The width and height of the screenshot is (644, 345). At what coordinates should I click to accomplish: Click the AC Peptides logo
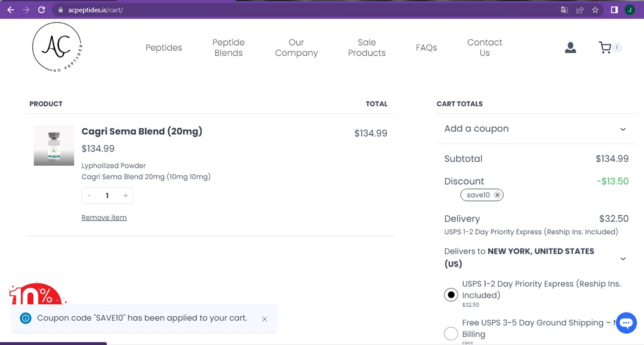click(58, 48)
